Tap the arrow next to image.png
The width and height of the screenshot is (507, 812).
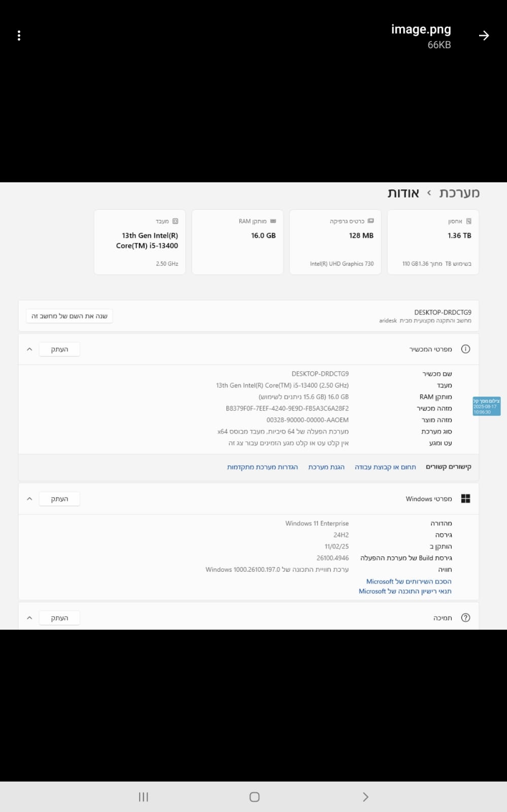coord(484,35)
